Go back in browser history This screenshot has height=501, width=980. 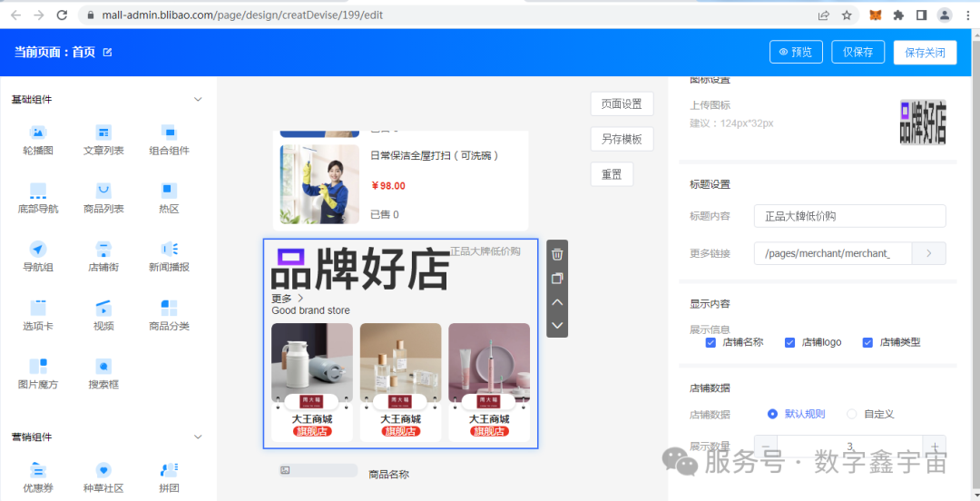pos(15,15)
